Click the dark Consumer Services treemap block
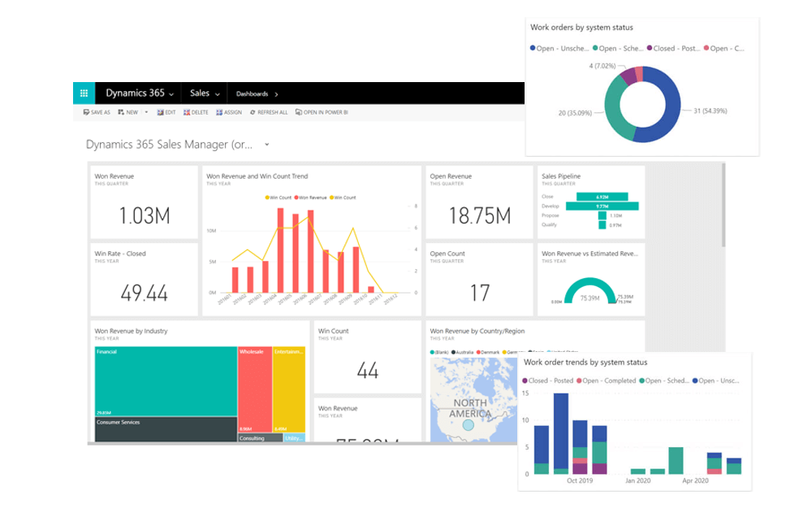Screen dimensions: 812x508 point(166,430)
